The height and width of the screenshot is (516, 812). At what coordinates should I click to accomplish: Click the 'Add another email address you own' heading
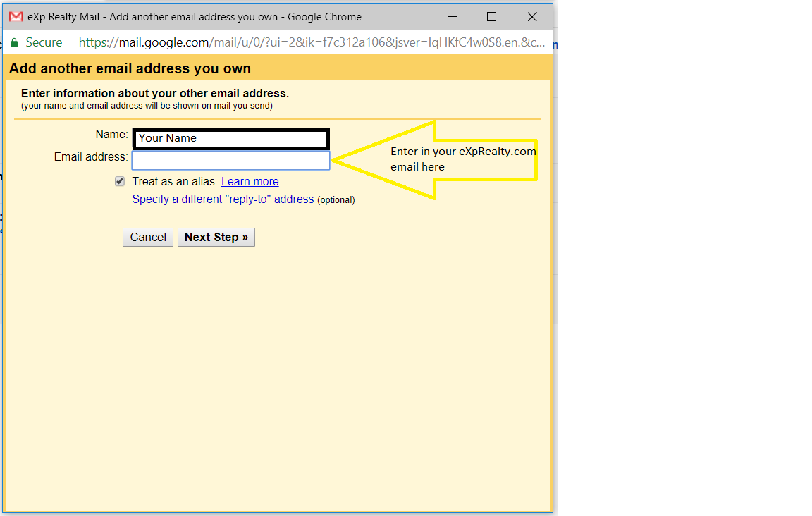tap(130, 68)
